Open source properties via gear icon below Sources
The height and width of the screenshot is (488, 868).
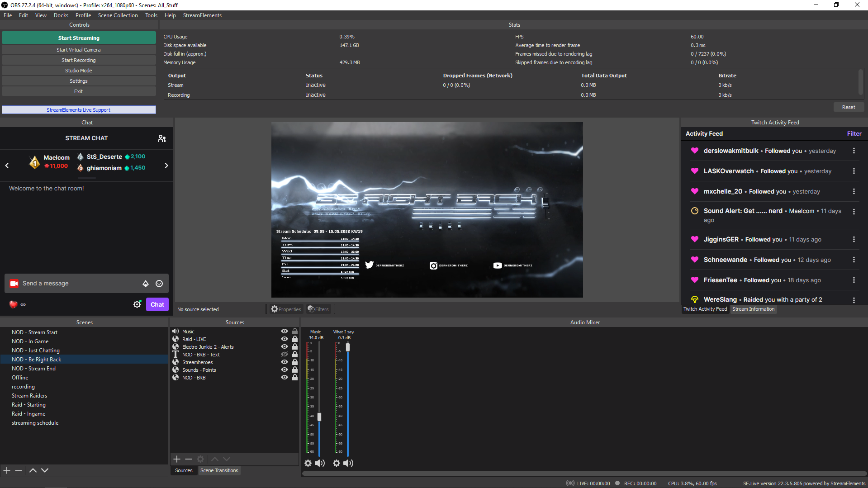[x=200, y=459]
